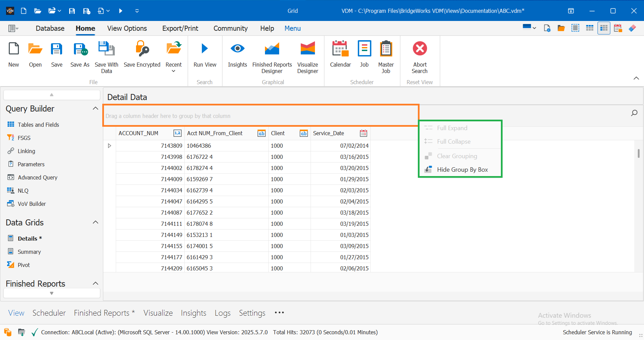Select Hide Group By Box

pyautogui.click(x=462, y=169)
